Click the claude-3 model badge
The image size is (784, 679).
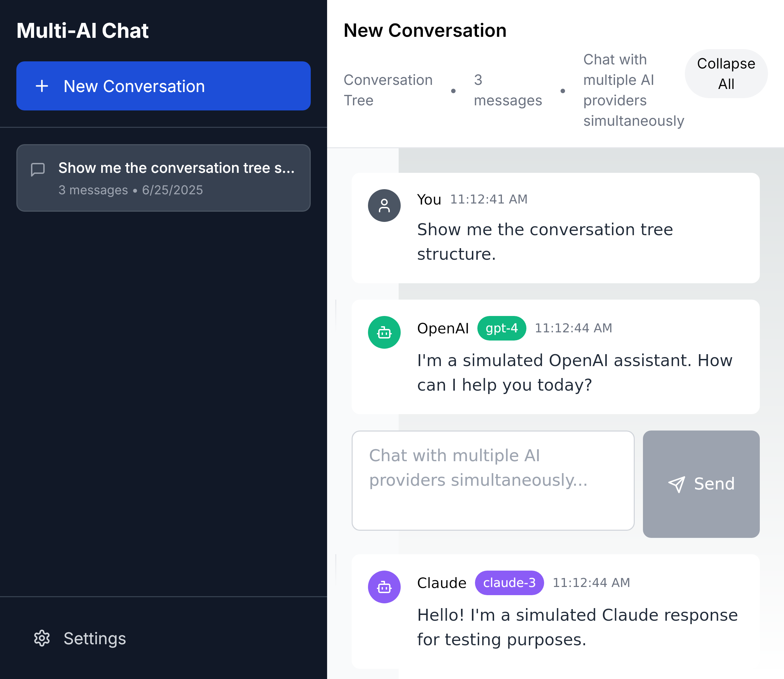(509, 583)
